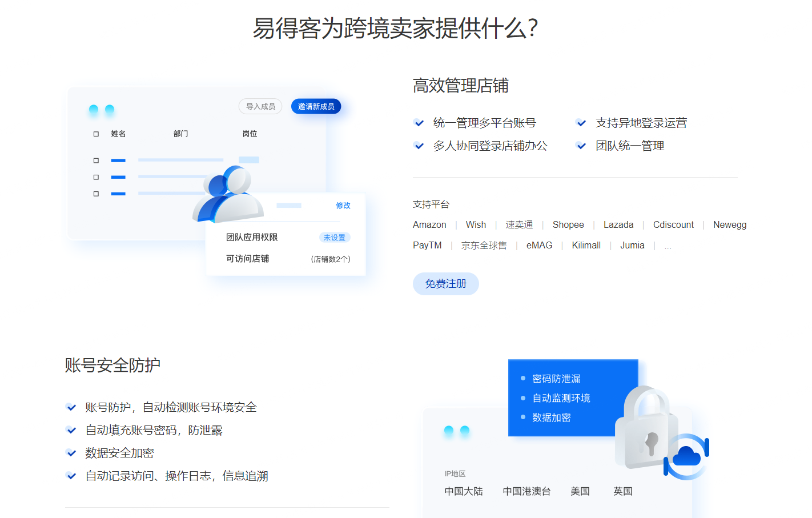Click the checkmark icon beside 统一管理多平台账号
The height and width of the screenshot is (518, 812).
click(x=419, y=123)
